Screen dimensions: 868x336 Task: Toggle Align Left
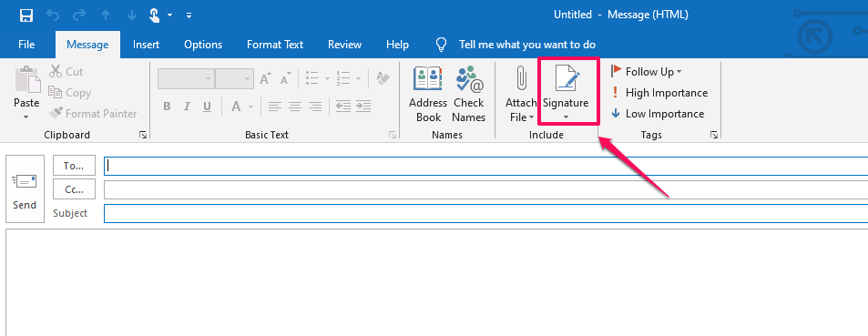click(276, 107)
